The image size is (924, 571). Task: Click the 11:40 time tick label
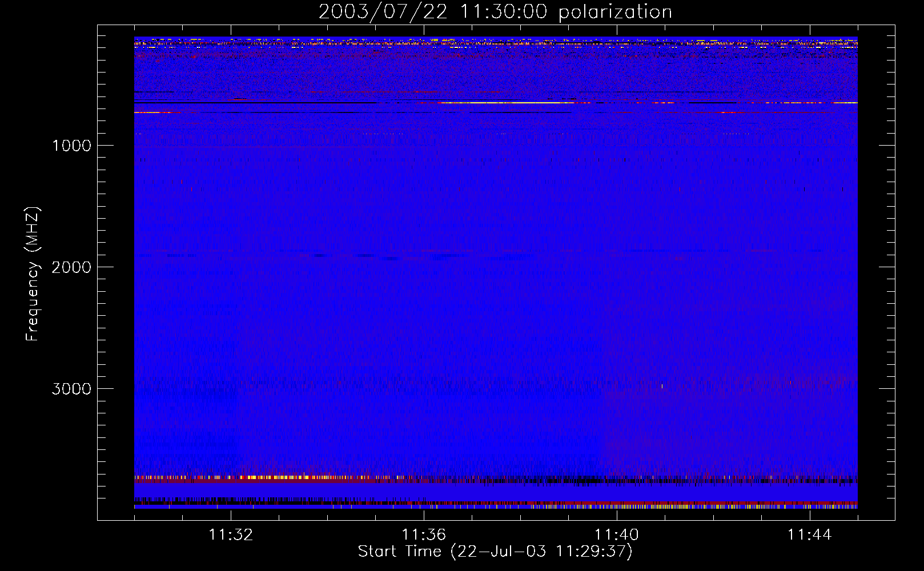click(x=617, y=535)
